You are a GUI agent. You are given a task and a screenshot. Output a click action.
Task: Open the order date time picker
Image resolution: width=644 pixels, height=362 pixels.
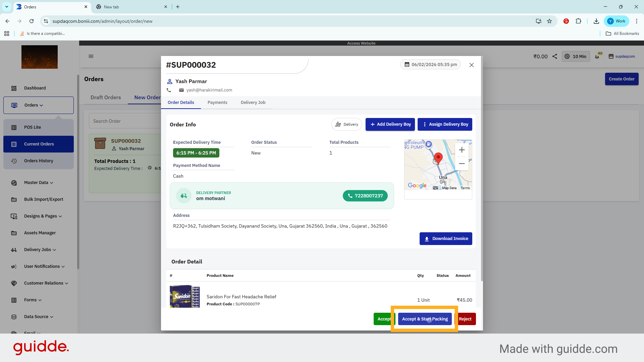[430, 65]
